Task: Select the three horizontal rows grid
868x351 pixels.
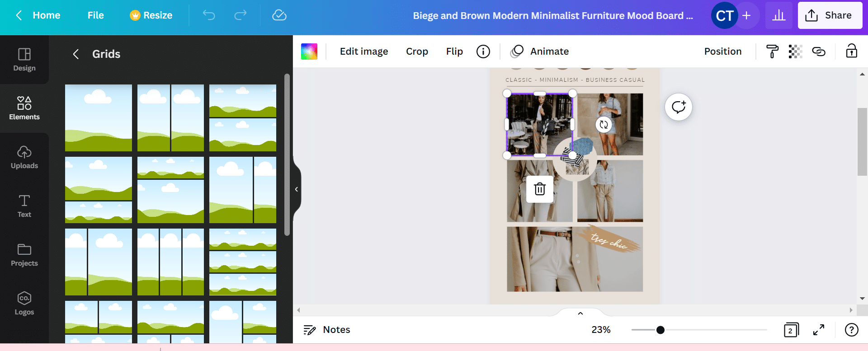Action: click(243, 262)
